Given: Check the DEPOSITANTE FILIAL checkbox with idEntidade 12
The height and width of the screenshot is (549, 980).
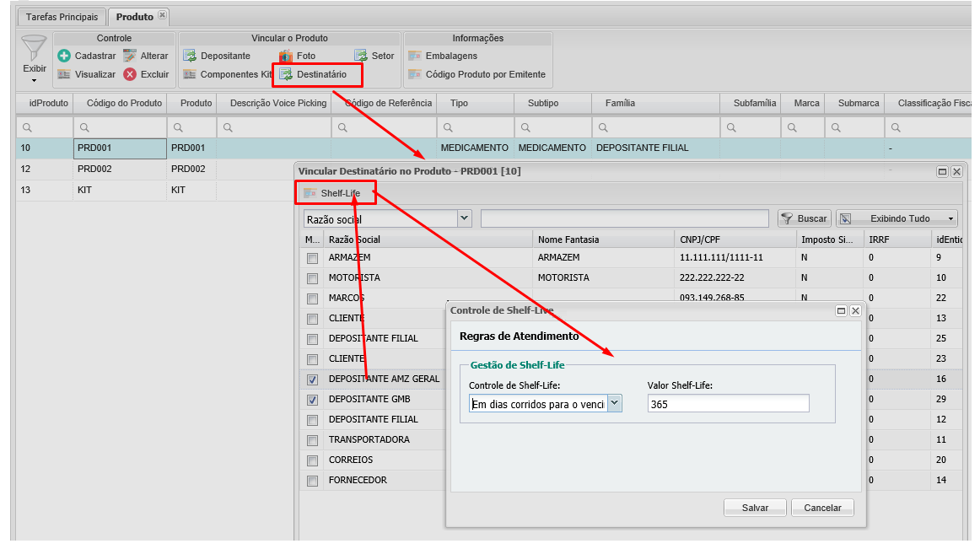Looking at the screenshot, I should click(x=313, y=420).
